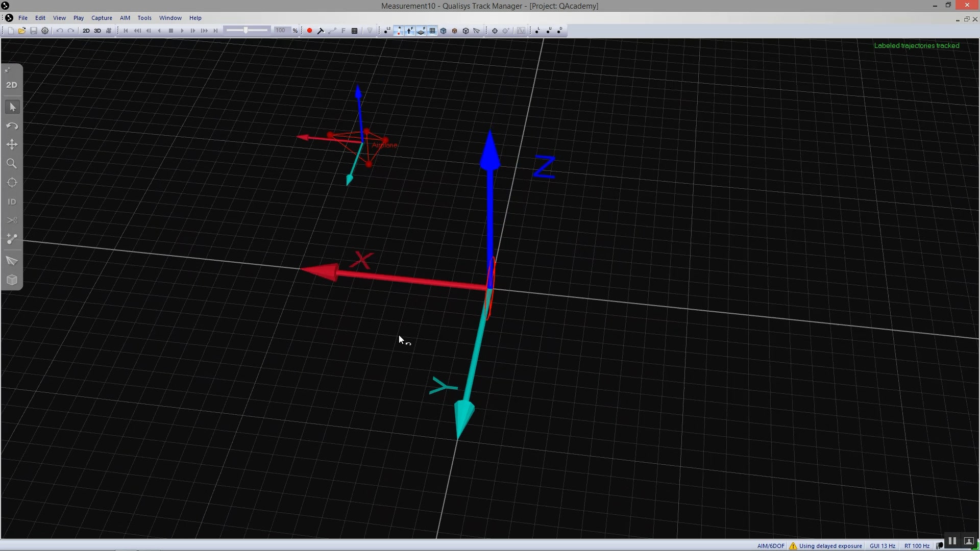The image size is (980, 551).
Task: Click the pause button in status bar
Action: point(952,541)
